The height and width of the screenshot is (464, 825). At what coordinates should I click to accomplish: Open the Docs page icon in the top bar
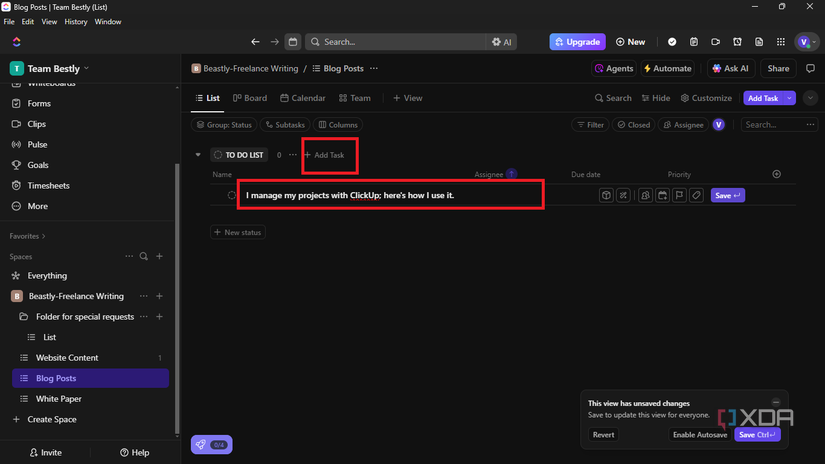(759, 42)
